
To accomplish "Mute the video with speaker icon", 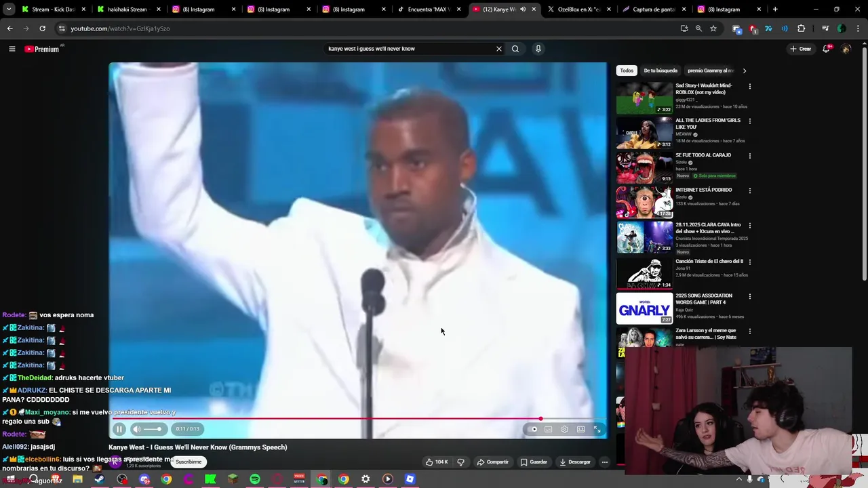I will 137,429.
